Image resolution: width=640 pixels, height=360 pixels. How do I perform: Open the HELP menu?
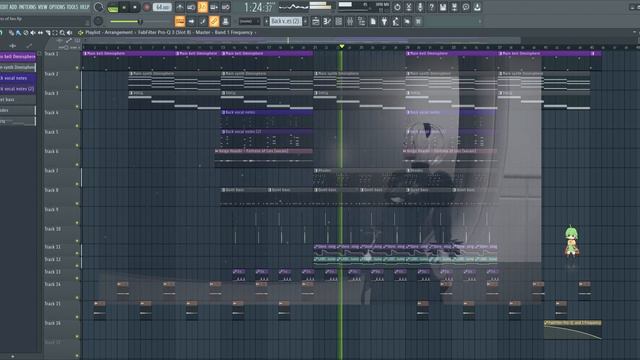pos(84,7)
